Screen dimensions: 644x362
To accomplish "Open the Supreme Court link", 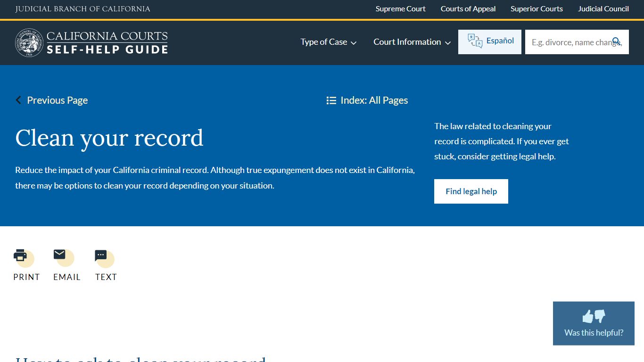I will 400,9.
